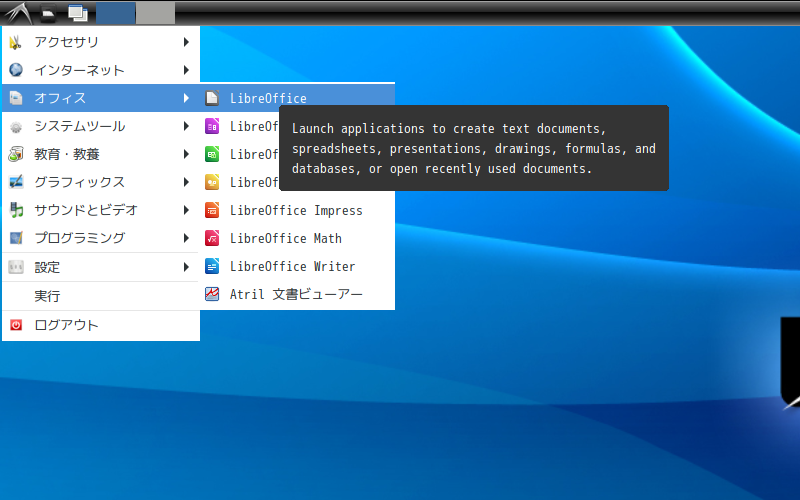The height and width of the screenshot is (500, 800).
Task: Click the purple LibreOffice Base icon
Action: 212,126
